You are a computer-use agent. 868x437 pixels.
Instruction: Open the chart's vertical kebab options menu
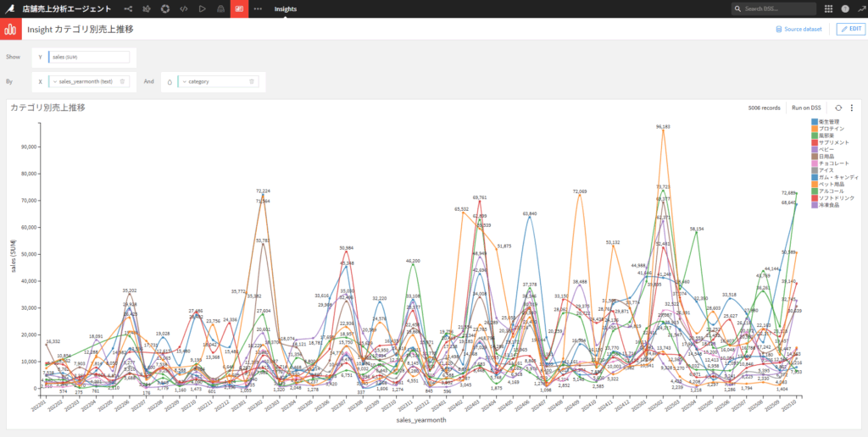(852, 108)
